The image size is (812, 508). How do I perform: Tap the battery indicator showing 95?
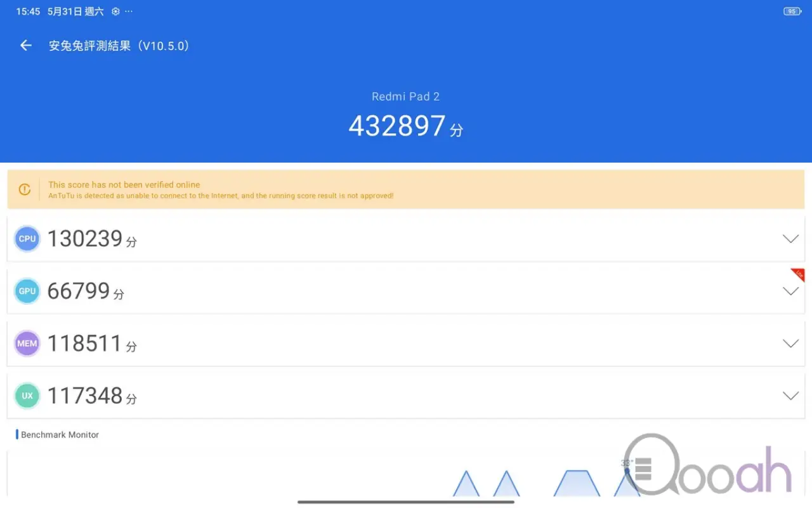coord(792,11)
